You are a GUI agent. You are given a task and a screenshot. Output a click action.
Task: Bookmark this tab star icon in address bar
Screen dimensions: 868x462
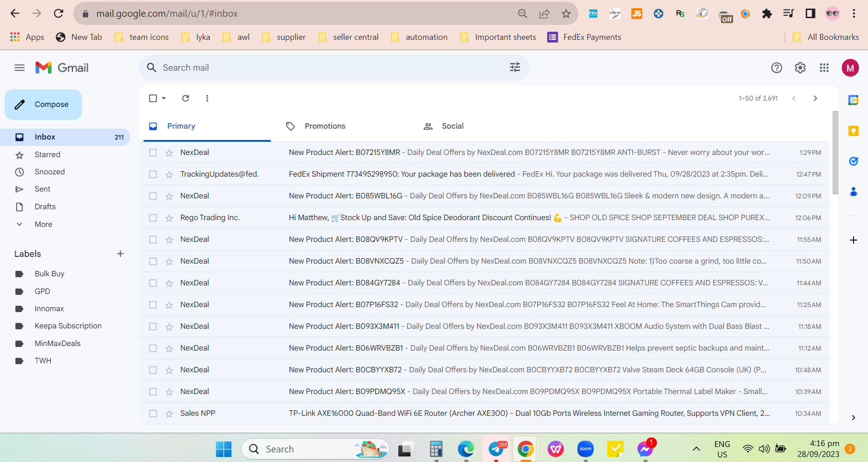566,14
